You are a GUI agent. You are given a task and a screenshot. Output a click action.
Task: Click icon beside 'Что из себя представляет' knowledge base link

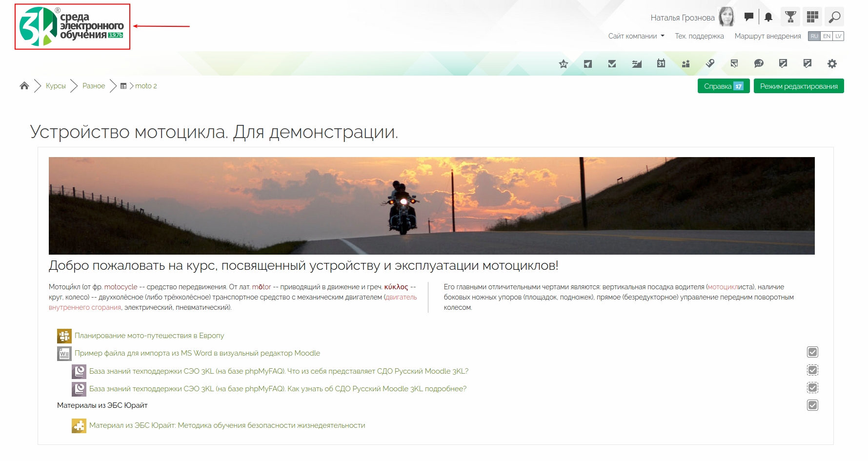click(79, 372)
